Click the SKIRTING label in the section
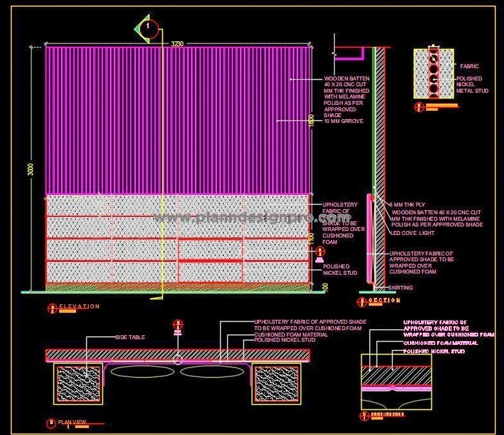The height and width of the screenshot is (435, 504). click(x=401, y=288)
